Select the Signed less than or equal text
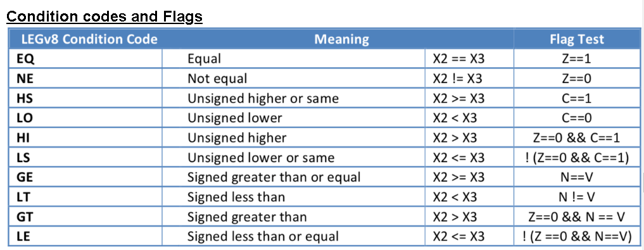Image resolution: width=644 pixels, height=250 pixels. pyautogui.click(x=263, y=237)
